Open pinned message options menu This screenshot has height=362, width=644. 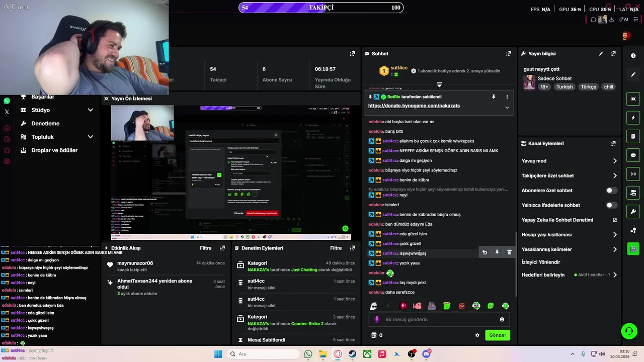click(507, 97)
